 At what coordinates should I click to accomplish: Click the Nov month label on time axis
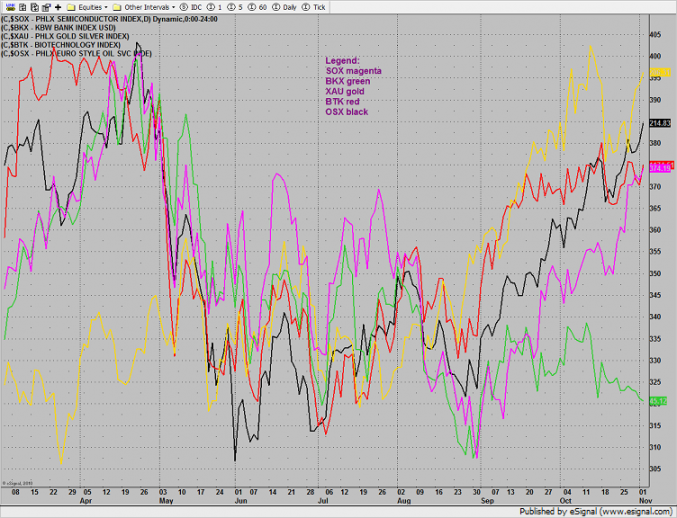(645, 501)
